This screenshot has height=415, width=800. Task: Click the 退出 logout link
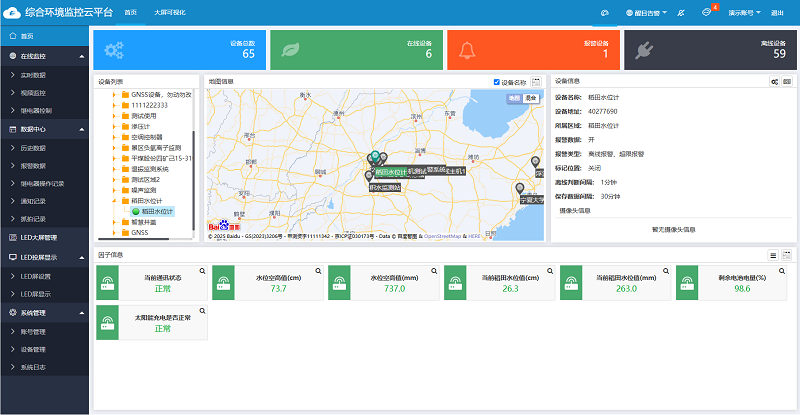777,12
